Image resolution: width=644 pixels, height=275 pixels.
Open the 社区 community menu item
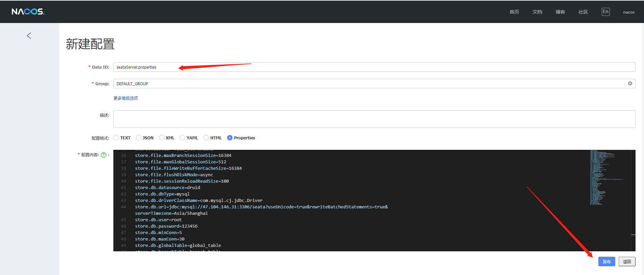(583, 12)
